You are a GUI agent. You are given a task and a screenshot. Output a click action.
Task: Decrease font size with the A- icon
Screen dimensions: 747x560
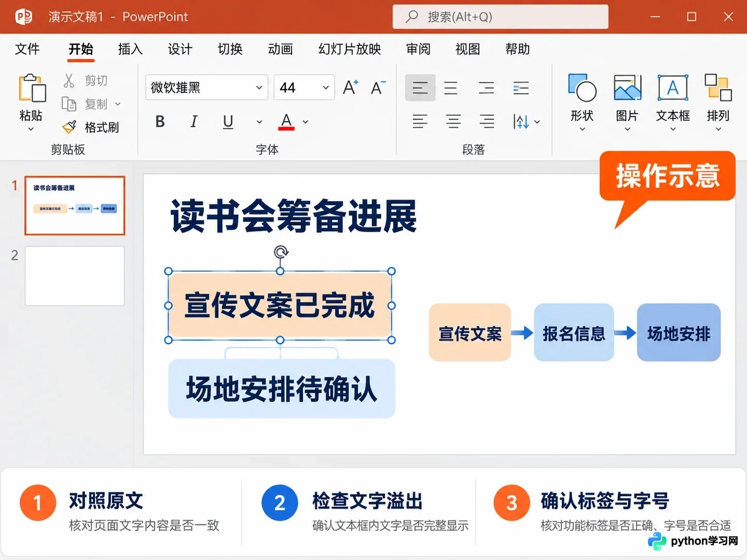(x=378, y=88)
